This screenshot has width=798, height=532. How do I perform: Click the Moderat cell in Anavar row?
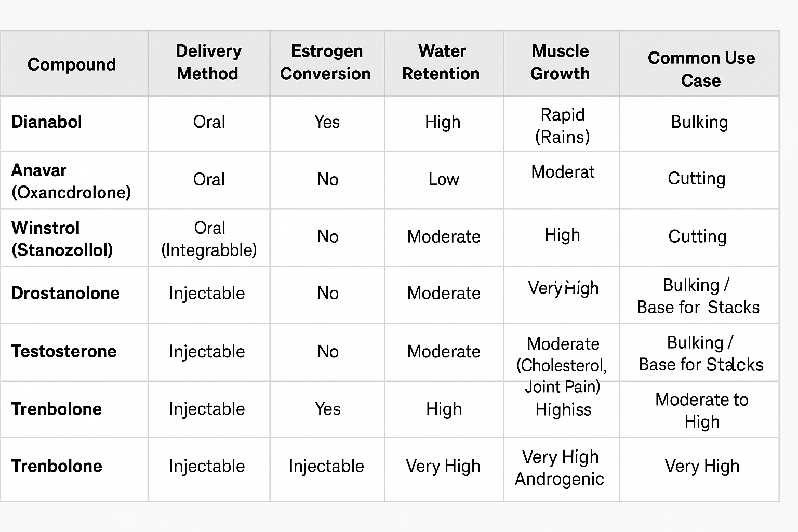pyautogui.click(x=563, y=172)
